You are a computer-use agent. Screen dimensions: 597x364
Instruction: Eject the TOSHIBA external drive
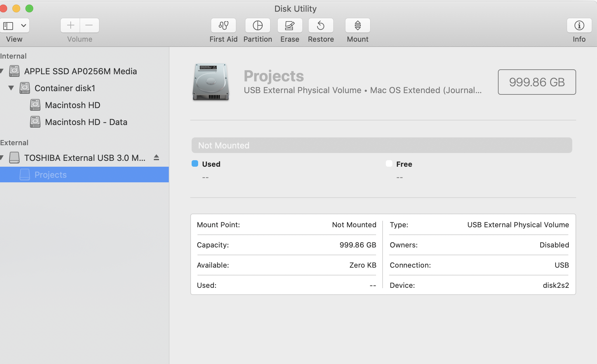(156, 158)
